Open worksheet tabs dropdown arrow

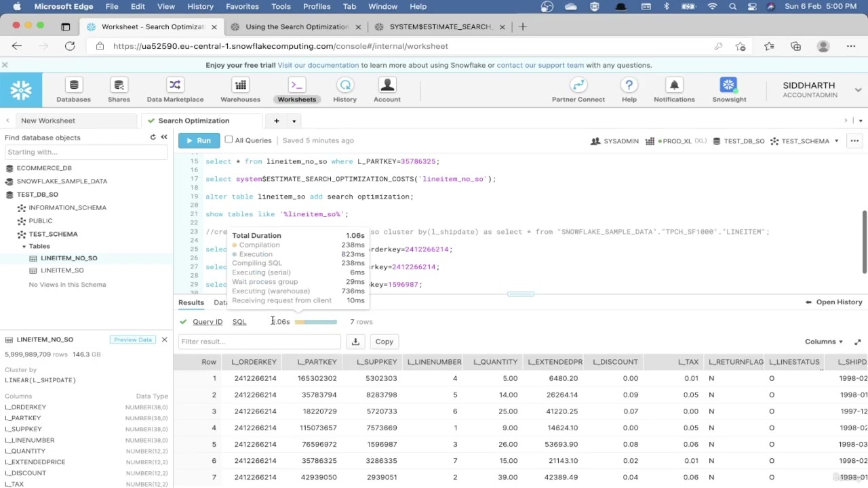[x=294, y=121]
